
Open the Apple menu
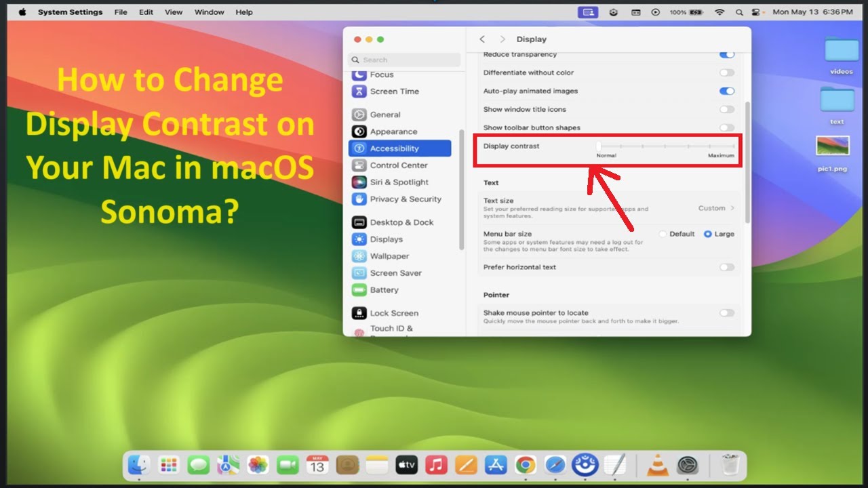pos(22,12)
